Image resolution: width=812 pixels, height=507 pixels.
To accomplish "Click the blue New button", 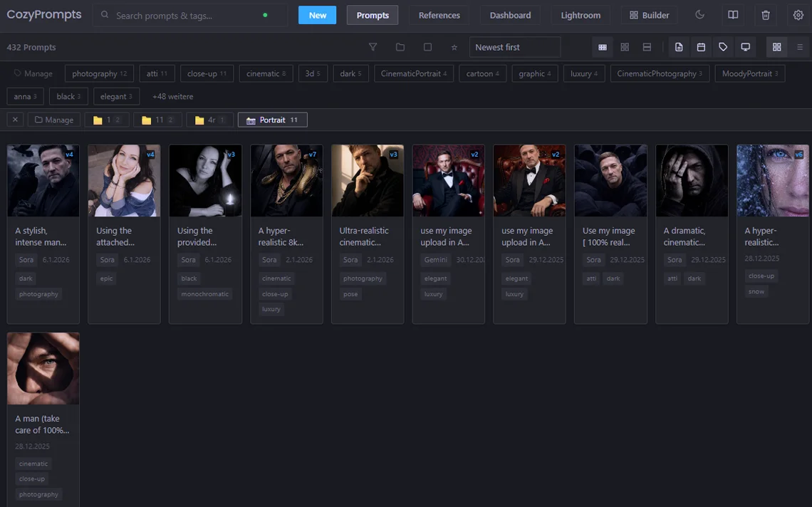I will 317,15.
